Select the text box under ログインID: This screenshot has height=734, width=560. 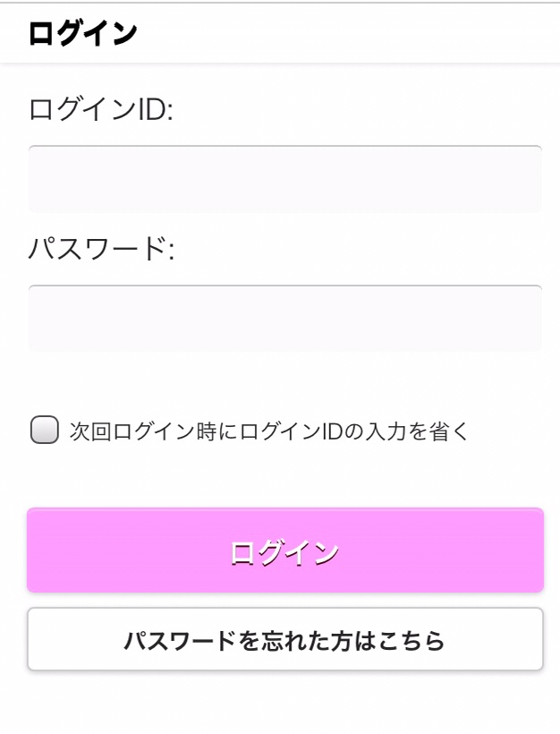click(284, 179)
